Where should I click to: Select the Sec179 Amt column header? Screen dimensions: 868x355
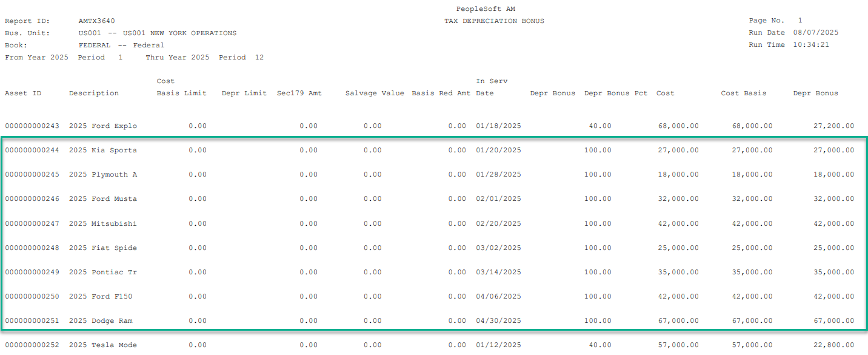[x=299, y=93]
